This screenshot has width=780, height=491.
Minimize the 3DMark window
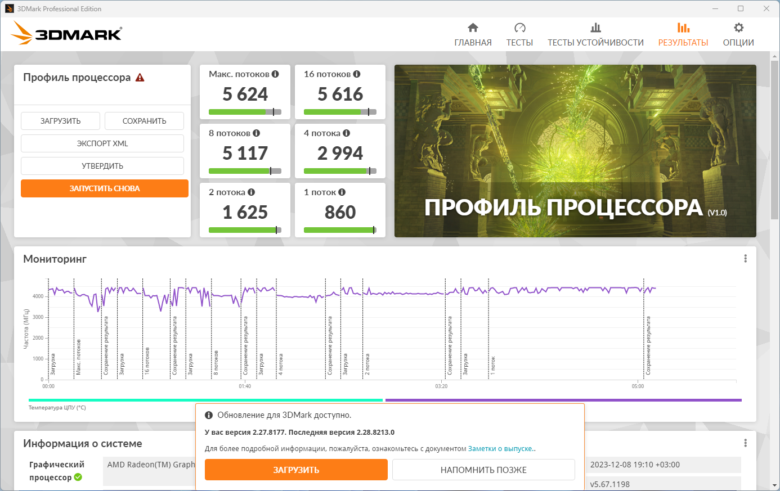(715, 8)
